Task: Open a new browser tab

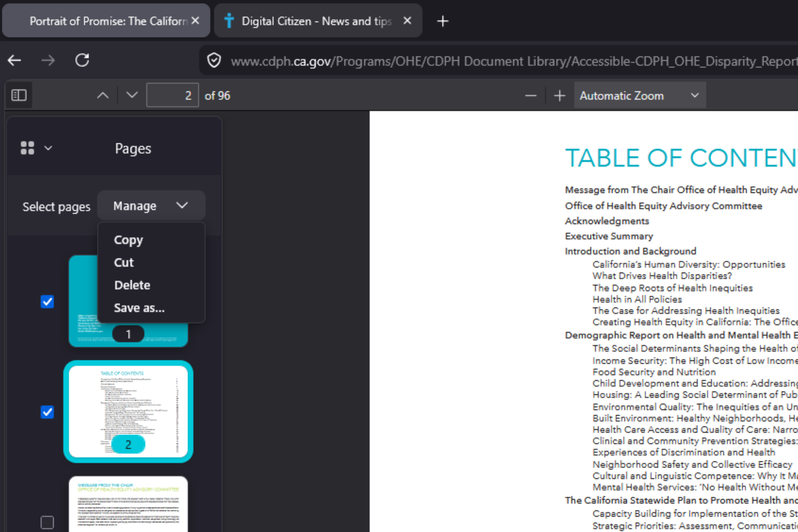Action: click(x=443, y=21)
